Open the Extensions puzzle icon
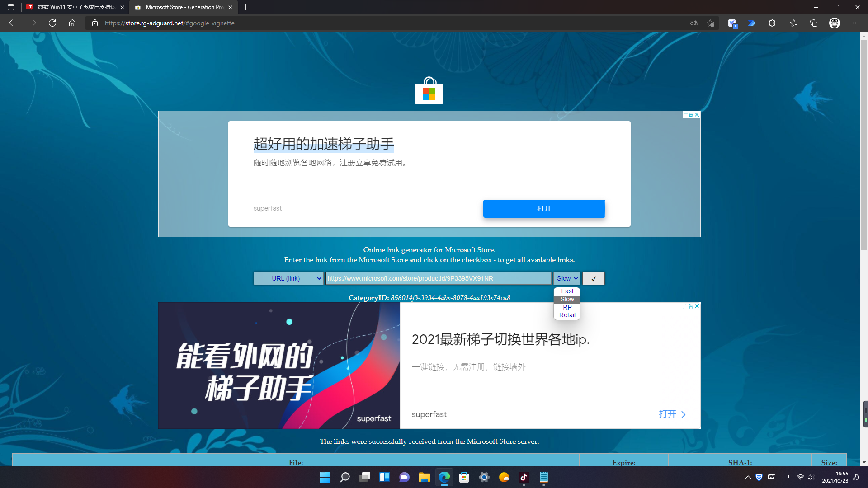This screenshot has height=488, width=868. coord(772,23)
